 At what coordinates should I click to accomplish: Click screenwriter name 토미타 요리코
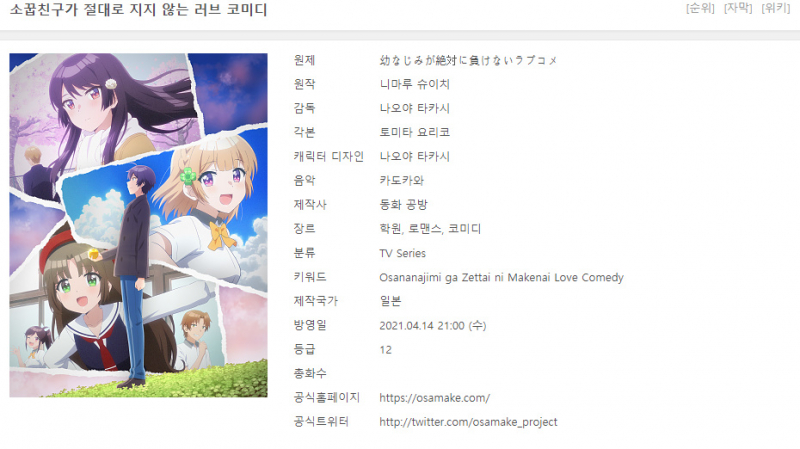click(x=414, y=132)
